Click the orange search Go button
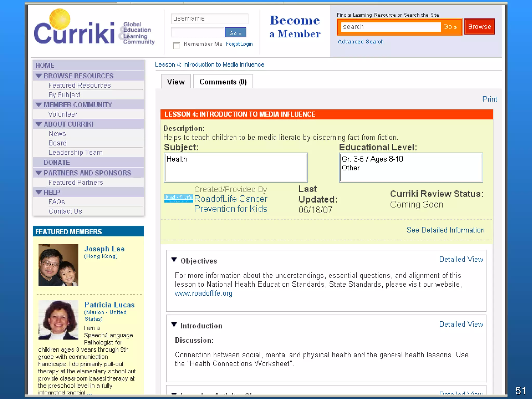The height and width of the screenshot is (399, 532). point(450,27)
